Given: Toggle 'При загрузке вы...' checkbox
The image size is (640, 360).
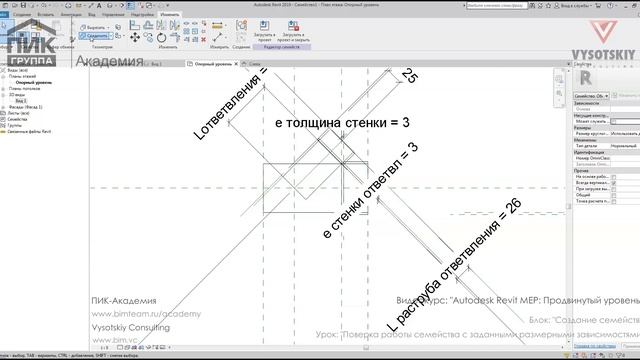Looking at the screenshot, I should (613, 189).
